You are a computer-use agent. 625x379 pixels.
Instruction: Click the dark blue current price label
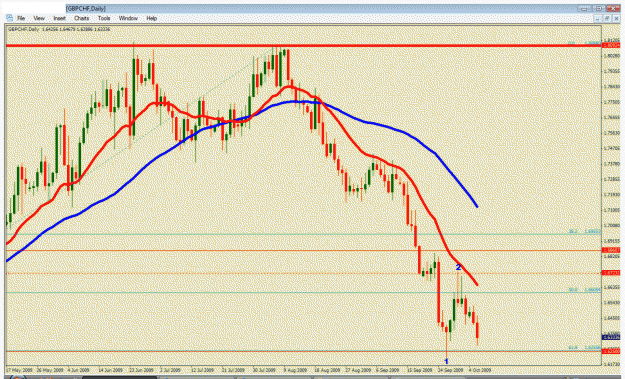[611, 337]
